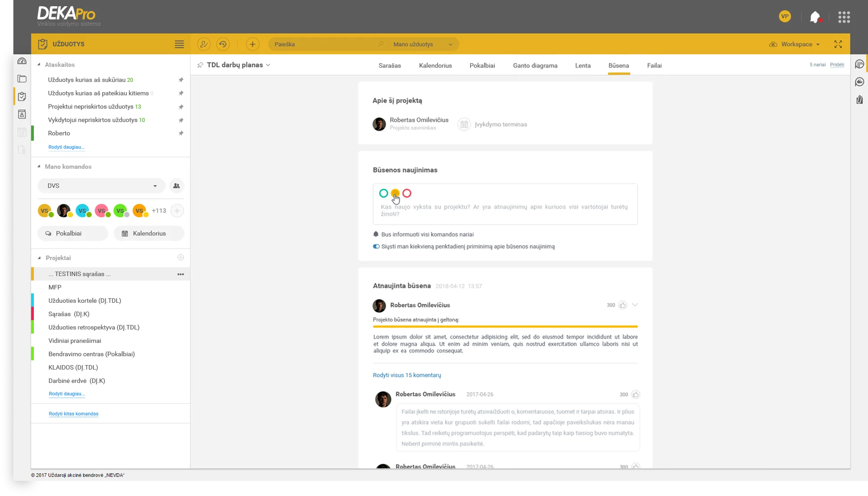Open contacts icon in left rail
868x496 pixels.
click(22, 114)
